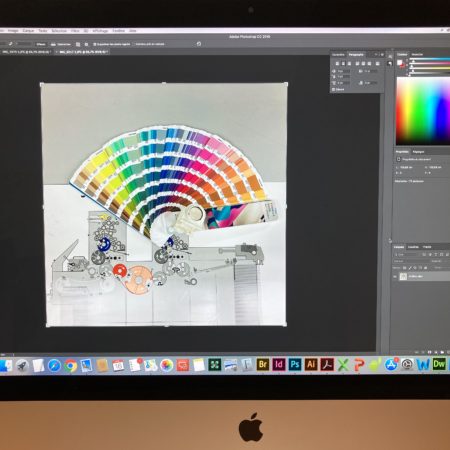450x450 pixels.
Task: Switch to the Paragraph panel tab
Action: [356, 54]
